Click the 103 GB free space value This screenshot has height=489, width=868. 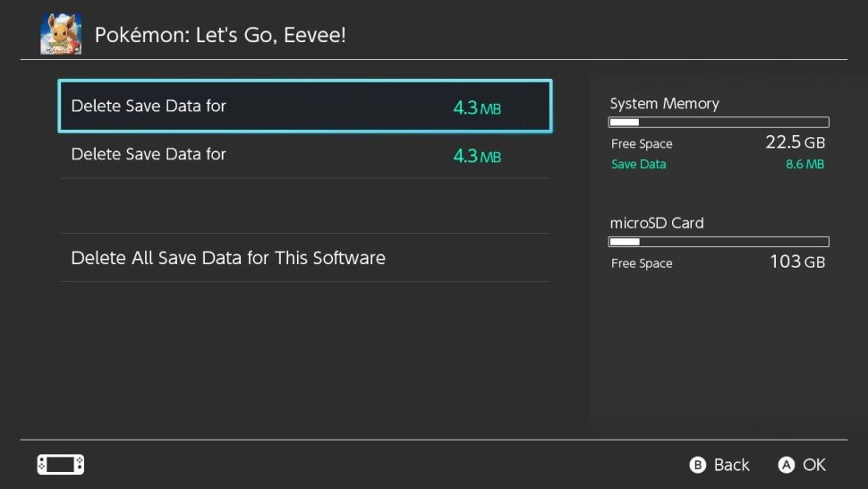[797, 262]
